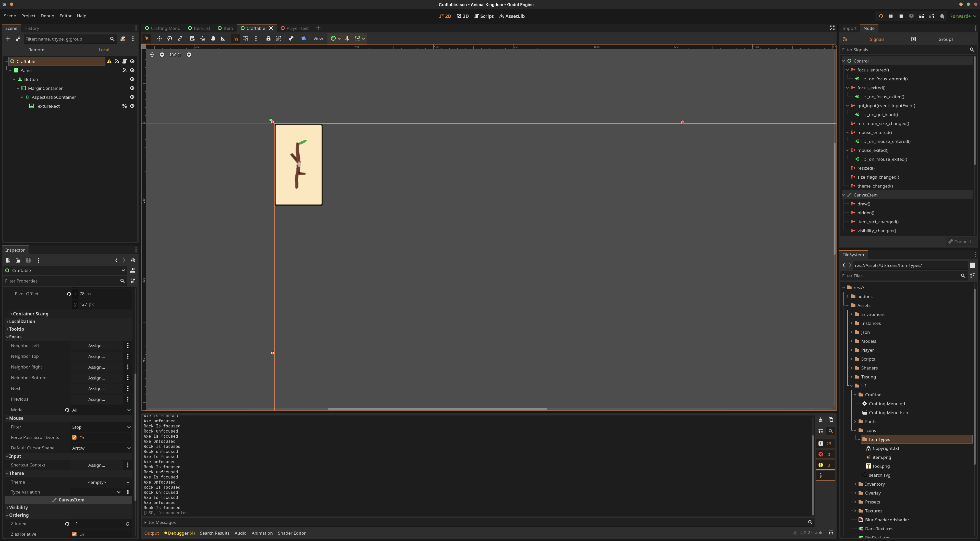Toggle the error messages filter showing 0
Image resolution: width=980 pixels, height=541 pixels.
click(825, 454)
